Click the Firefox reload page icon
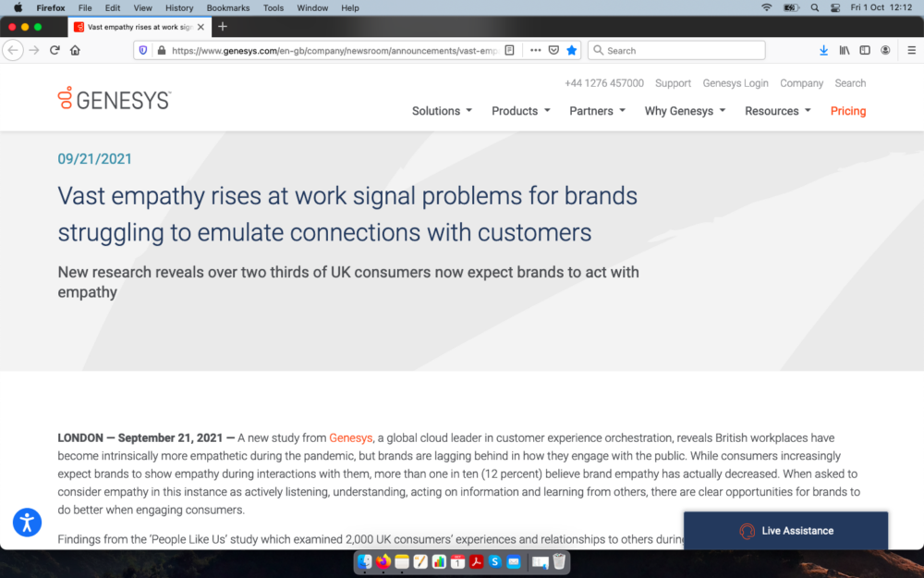 [55, 50]
